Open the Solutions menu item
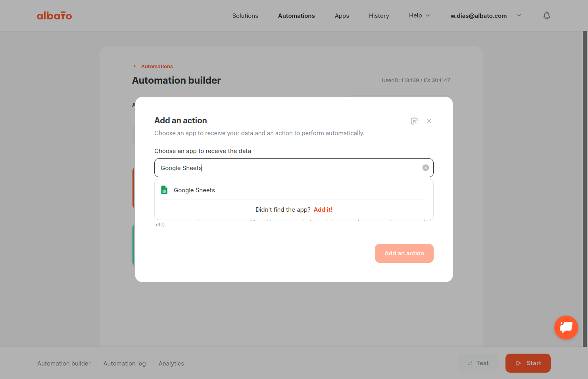Screen dimensions: 588x379 tap(245, 16)
